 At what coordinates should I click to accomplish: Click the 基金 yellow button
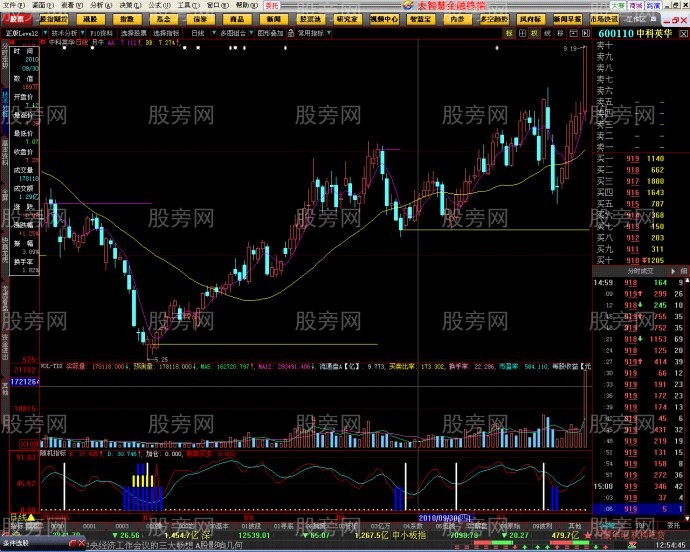163,19
